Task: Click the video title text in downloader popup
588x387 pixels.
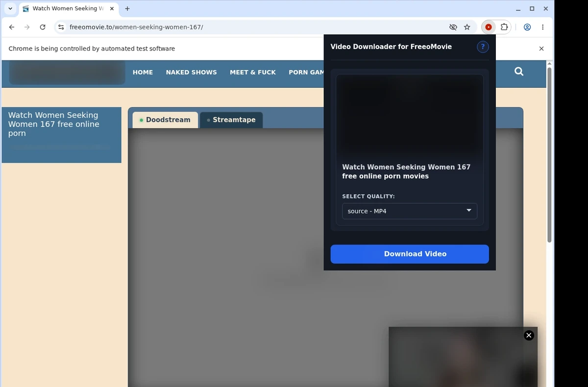Action: [406, 171]
